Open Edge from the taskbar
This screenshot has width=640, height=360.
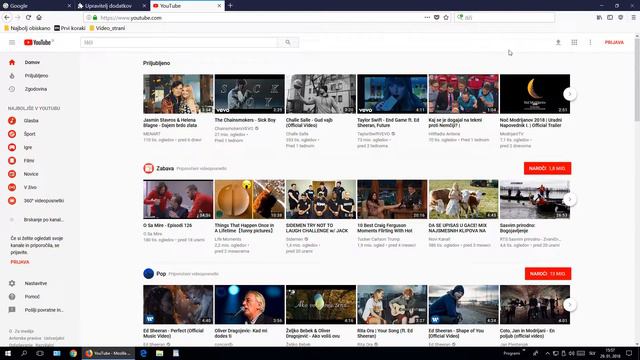[x=143, y=353]
